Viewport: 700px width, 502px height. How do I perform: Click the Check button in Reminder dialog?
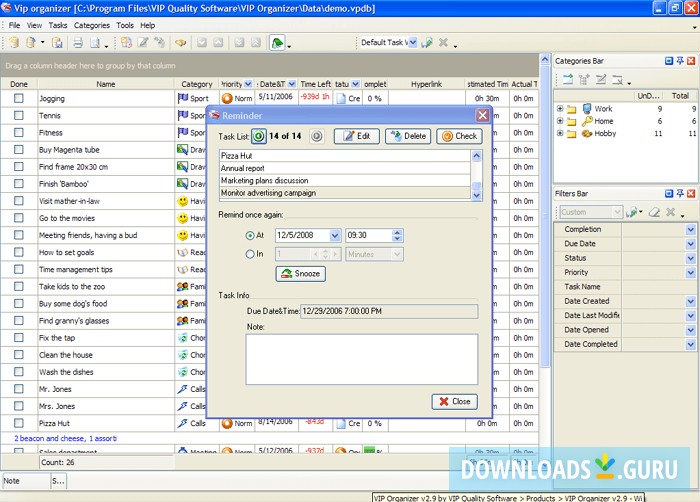[x=459, y=136]
